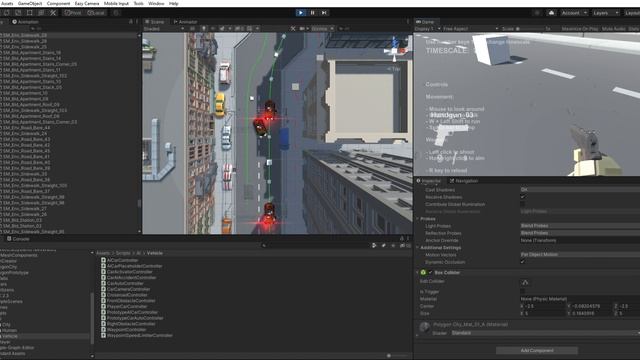Toggle Maximize On Play in Game view
640x360 pixels.
580,29
